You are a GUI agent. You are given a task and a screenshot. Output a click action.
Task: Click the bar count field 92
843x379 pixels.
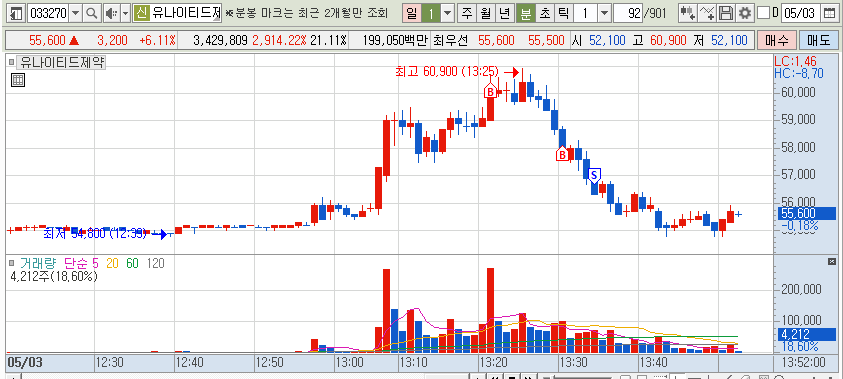click(628, 13)
